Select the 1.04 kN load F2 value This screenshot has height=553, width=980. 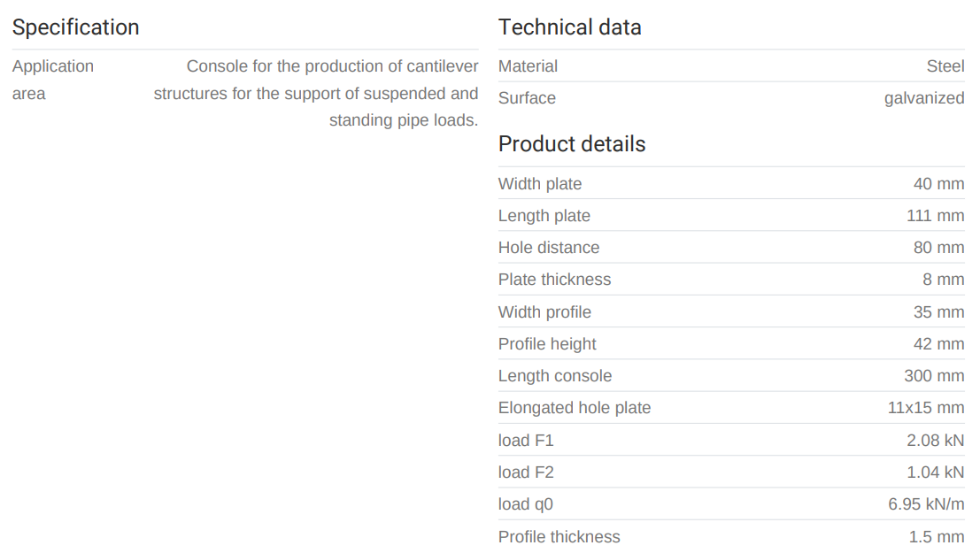[935, 472]
